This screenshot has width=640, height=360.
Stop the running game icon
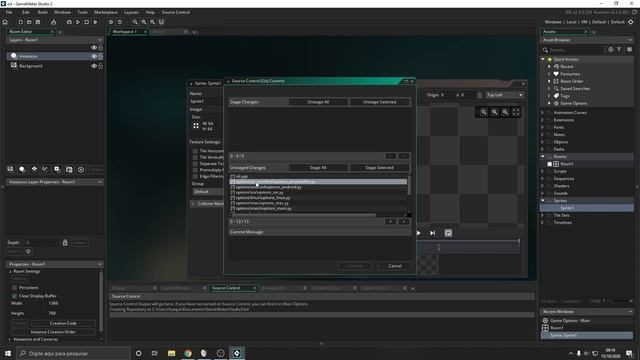[x=87, y=22]
